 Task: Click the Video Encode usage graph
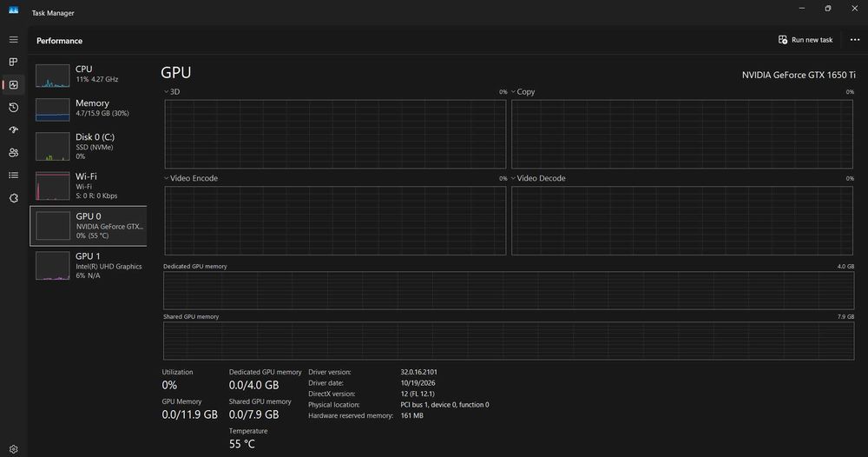335,221
